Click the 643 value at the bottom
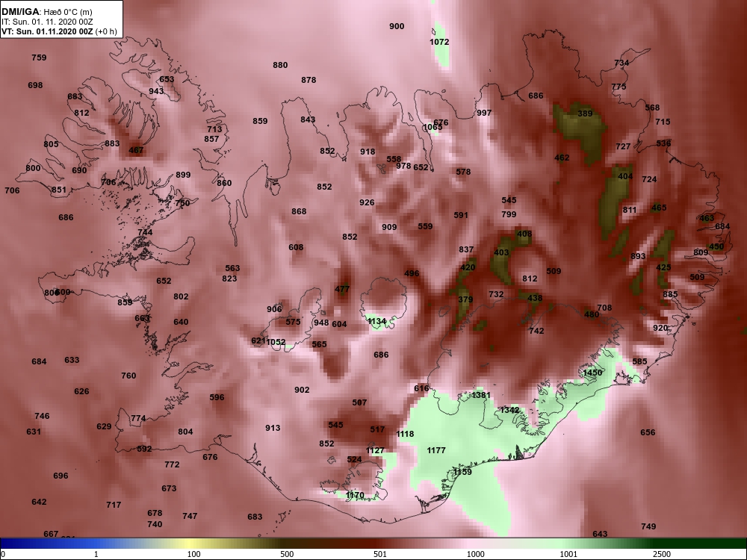The image size is (747, 560). pyautogui.click(x=600, y=535)
